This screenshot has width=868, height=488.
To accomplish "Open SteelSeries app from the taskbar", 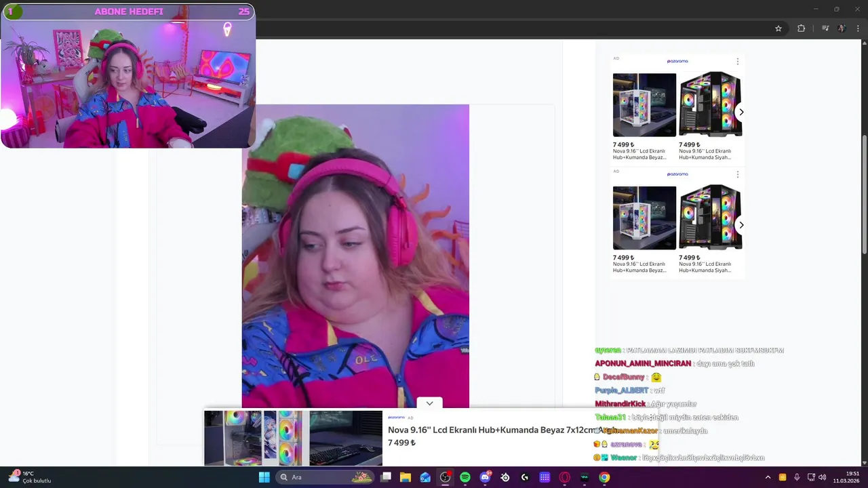I will (505, 477).
